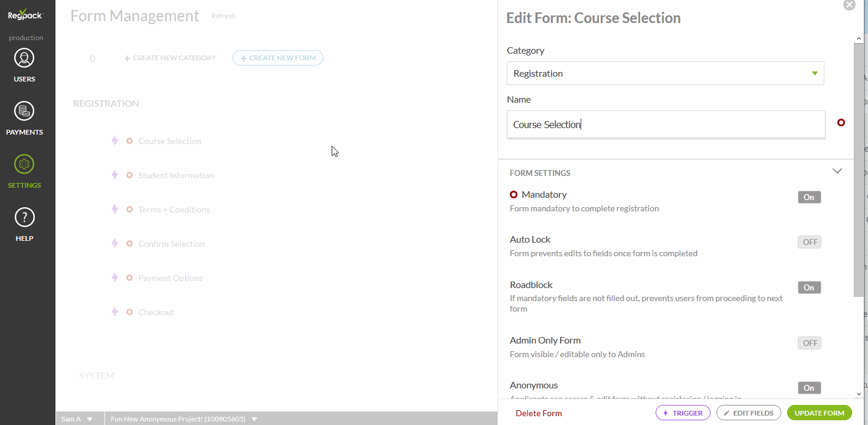Click the Regpack logo
The width and height of the screenshot is (868, 425).
(25, 15)
